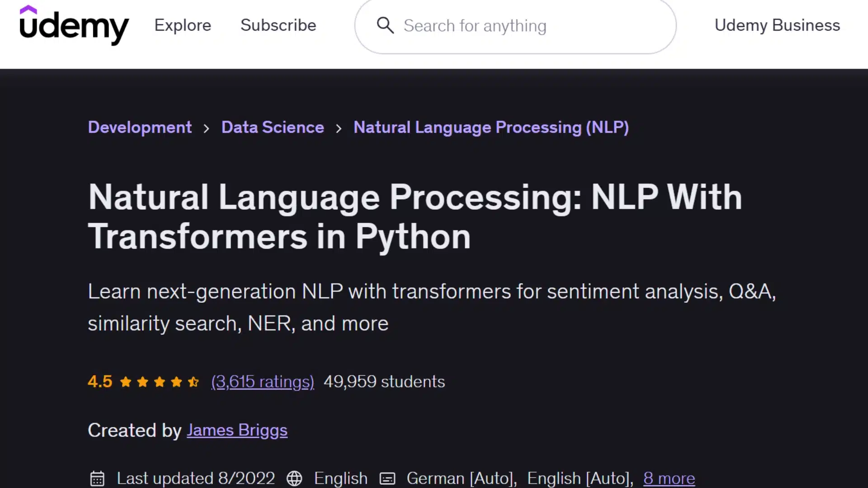The width and height of the screenshot is (868, 488).
Task: Click the course subtitle description
Action: tap(432, 307)
